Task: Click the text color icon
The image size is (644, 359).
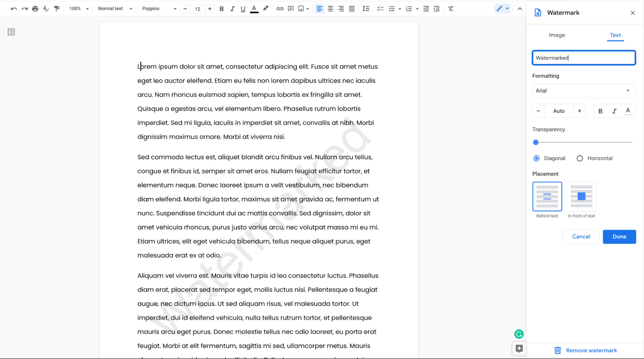Action: (x=254, y=8)
